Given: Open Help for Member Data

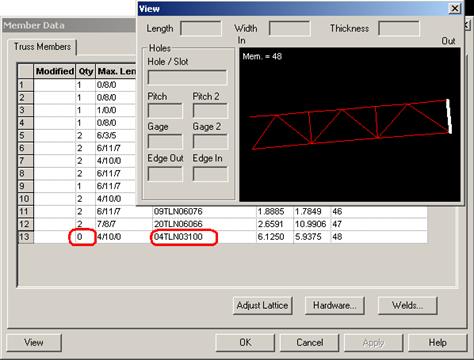Looking at the screenshot, I should [x=438, y=342].
